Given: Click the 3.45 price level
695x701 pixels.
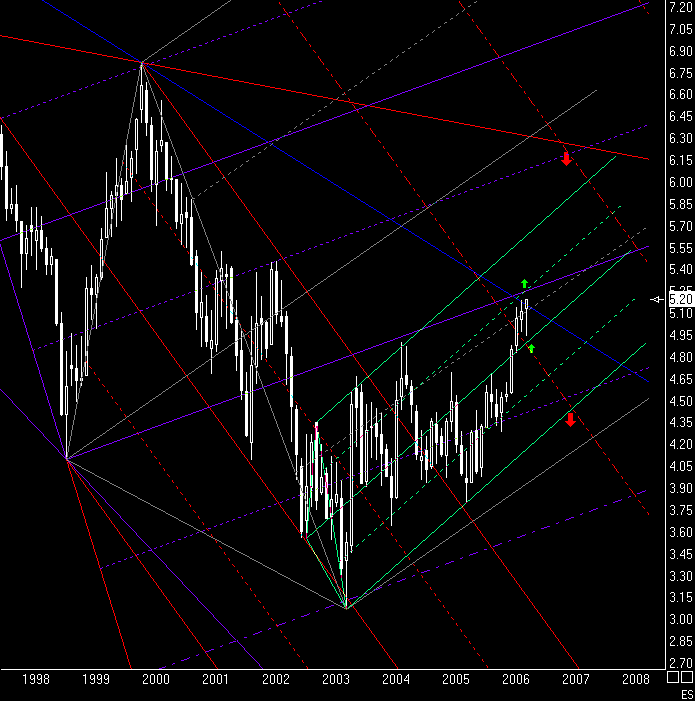Looking at the screenshot, I should (681, 554).
